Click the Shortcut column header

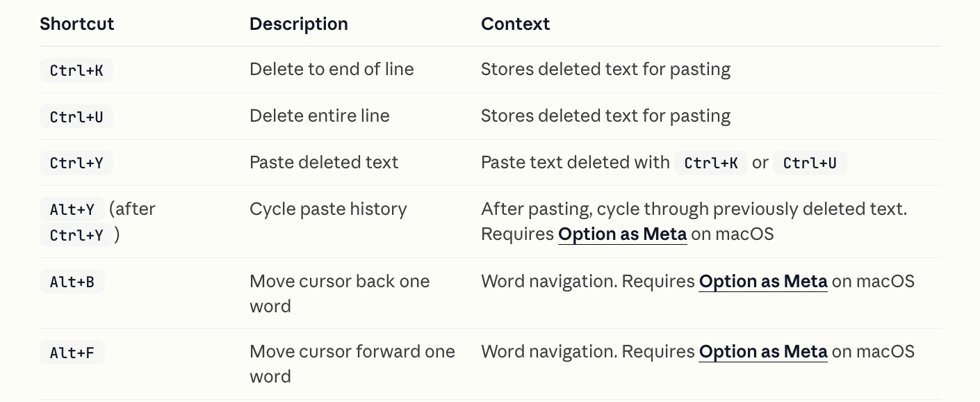coord(76,24)
